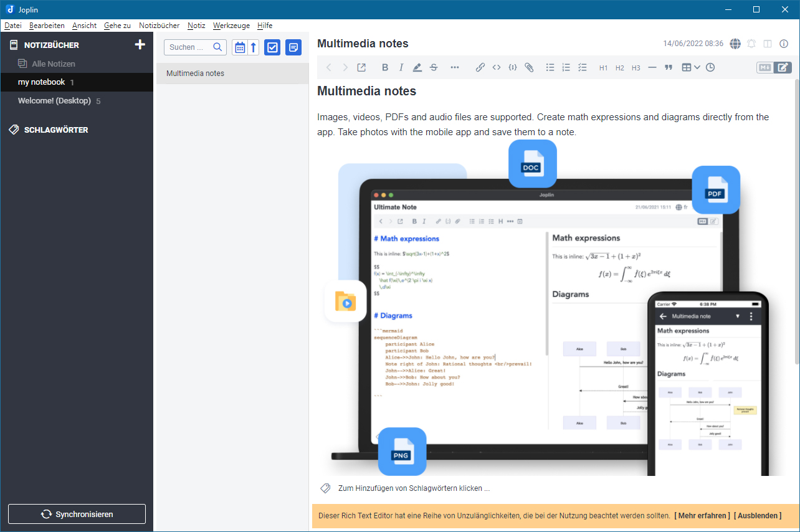Attach a file with the paperclip icon

[x=529, y=67]
